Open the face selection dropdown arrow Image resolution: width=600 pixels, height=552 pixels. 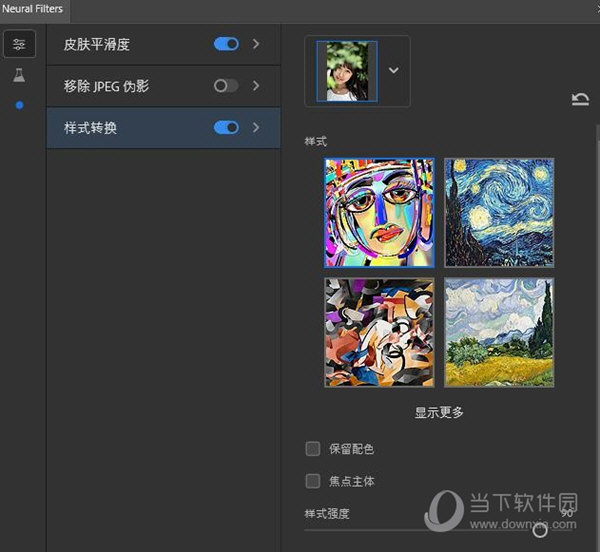[x=393, y=70]
